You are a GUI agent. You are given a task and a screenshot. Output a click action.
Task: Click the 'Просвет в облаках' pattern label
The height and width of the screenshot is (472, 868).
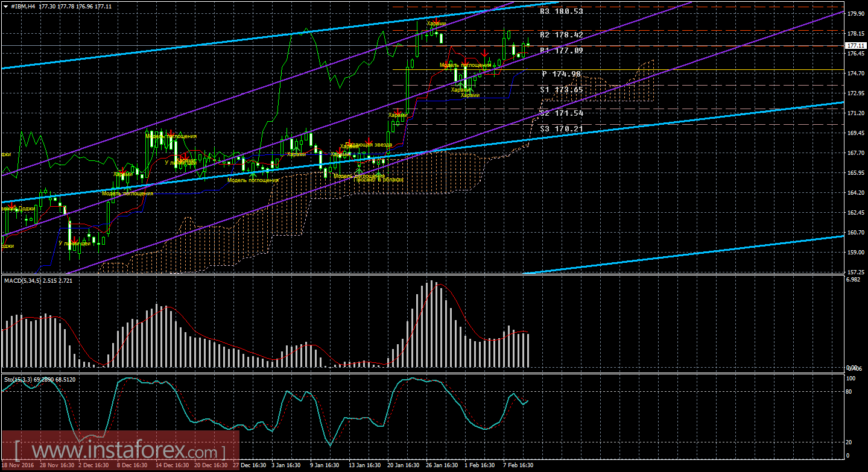pos(378,180)
